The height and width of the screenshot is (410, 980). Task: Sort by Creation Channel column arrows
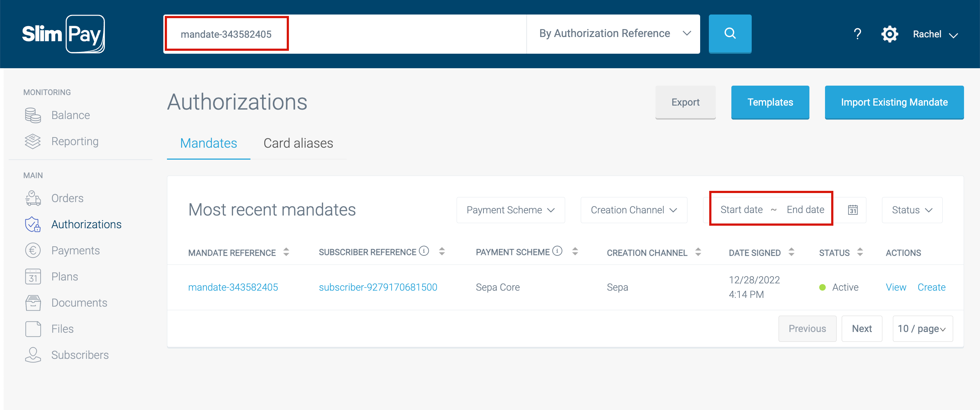click(x=698, y=252)
